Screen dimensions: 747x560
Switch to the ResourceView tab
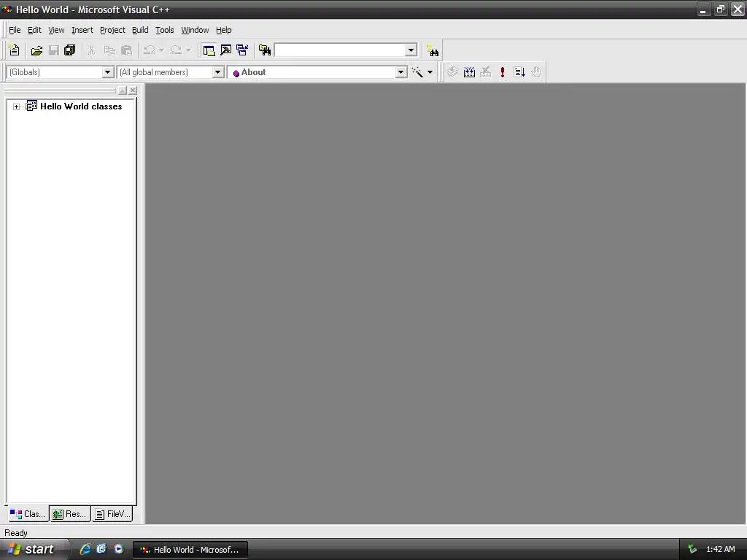click(x=70, y=514)
